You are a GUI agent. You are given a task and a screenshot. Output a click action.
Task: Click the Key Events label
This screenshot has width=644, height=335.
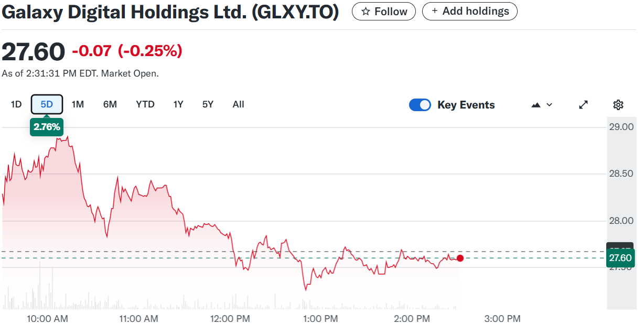click(x=466, y=105)
